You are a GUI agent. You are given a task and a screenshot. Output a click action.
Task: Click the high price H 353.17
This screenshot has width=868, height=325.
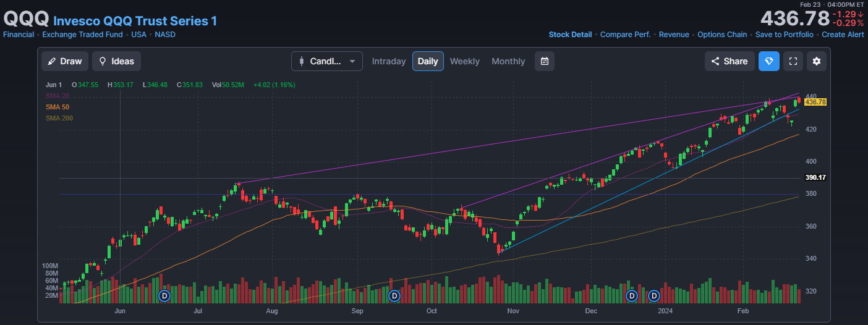click(x=121, y=85)
